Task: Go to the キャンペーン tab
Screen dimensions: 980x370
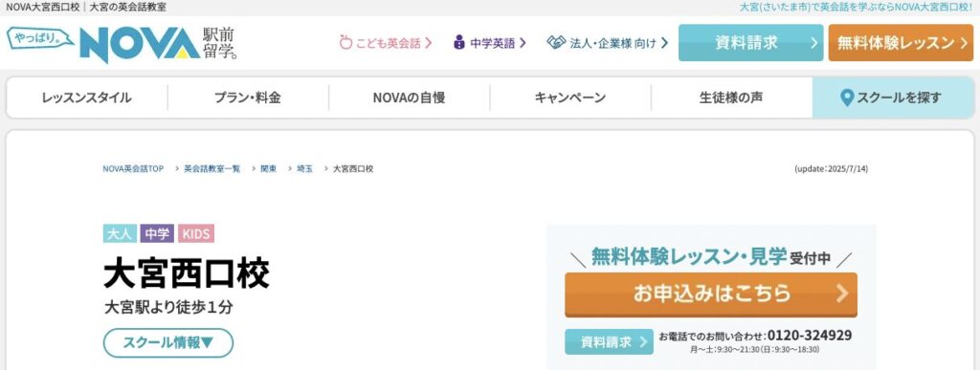Action: point(570,98)
